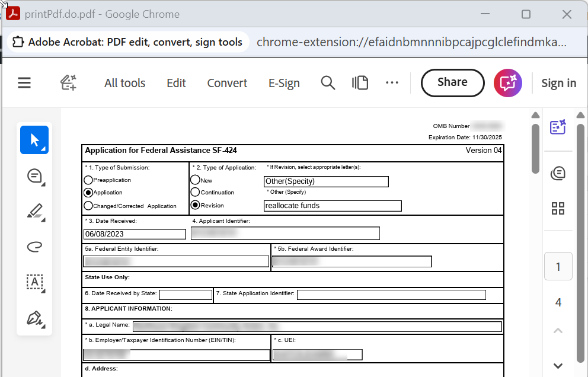Open the fill and sign pen tool
Image resolution: width=588 pixels, height=377 pixels.
pyautogui.click(x=34, y=318)
